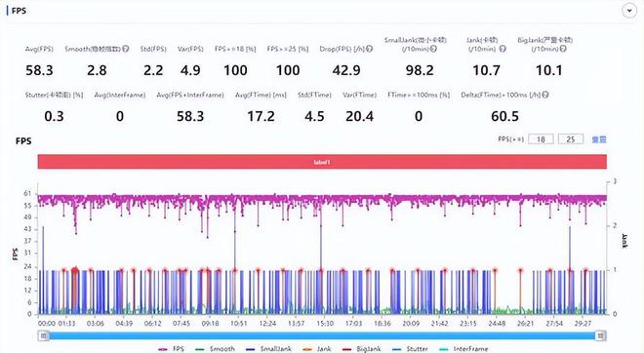
Task: Toggle the InterFrame series in legend
Action: [463, 349]
